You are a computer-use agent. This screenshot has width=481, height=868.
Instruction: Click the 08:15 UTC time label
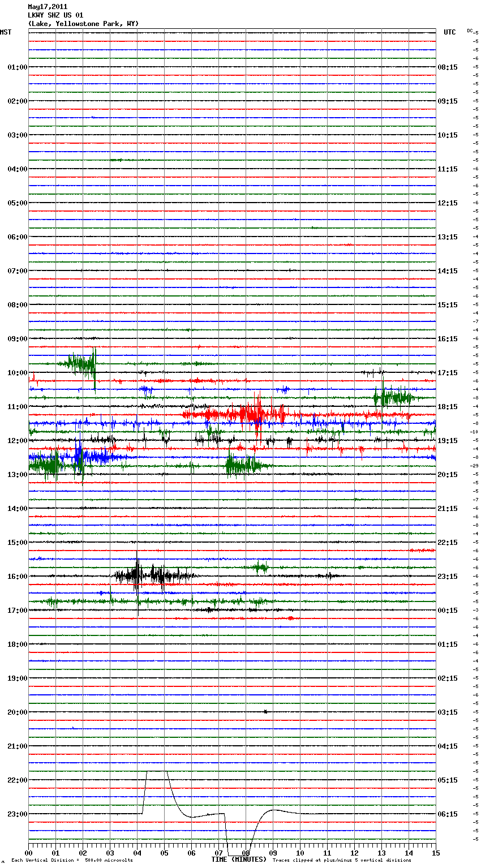click(x=448, y=67)
